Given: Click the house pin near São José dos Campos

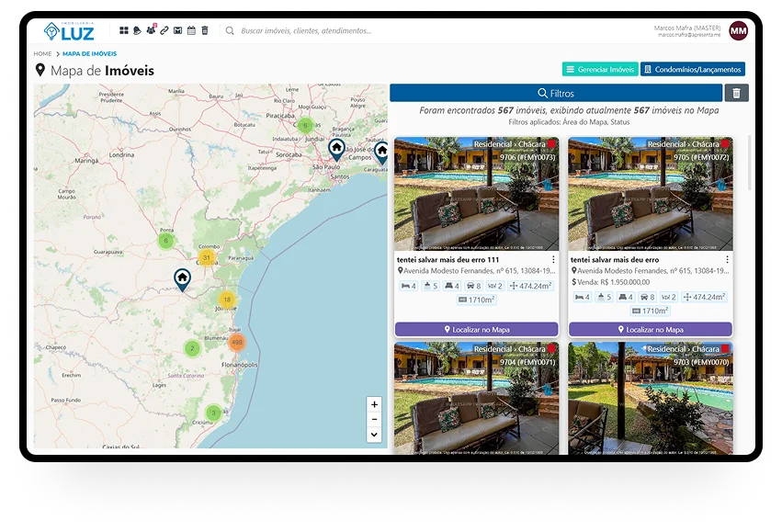Looking at the screenshot, I should (x=382, y=153).
